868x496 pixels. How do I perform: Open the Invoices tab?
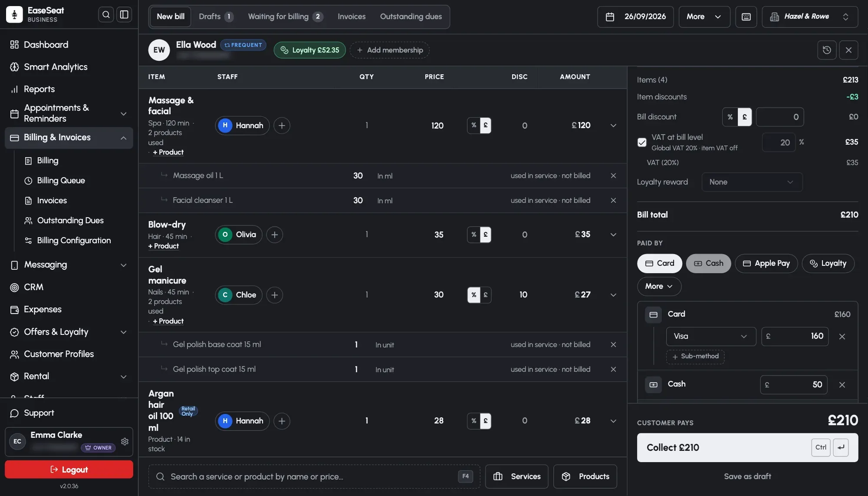pyautogui.click(x=352, y=17)
